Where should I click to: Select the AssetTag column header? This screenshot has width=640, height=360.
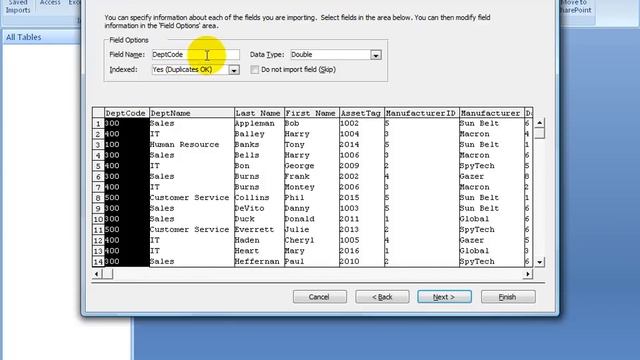click(362, 113)
